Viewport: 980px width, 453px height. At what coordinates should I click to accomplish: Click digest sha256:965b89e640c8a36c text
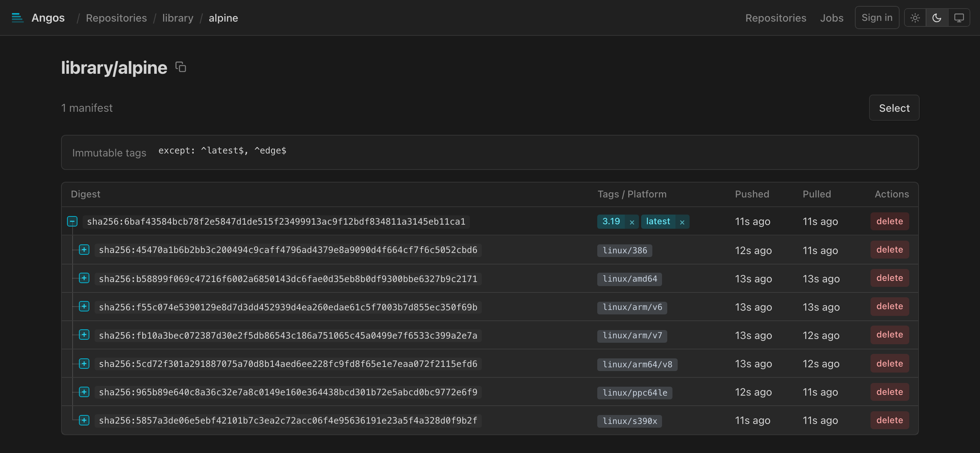288,392
